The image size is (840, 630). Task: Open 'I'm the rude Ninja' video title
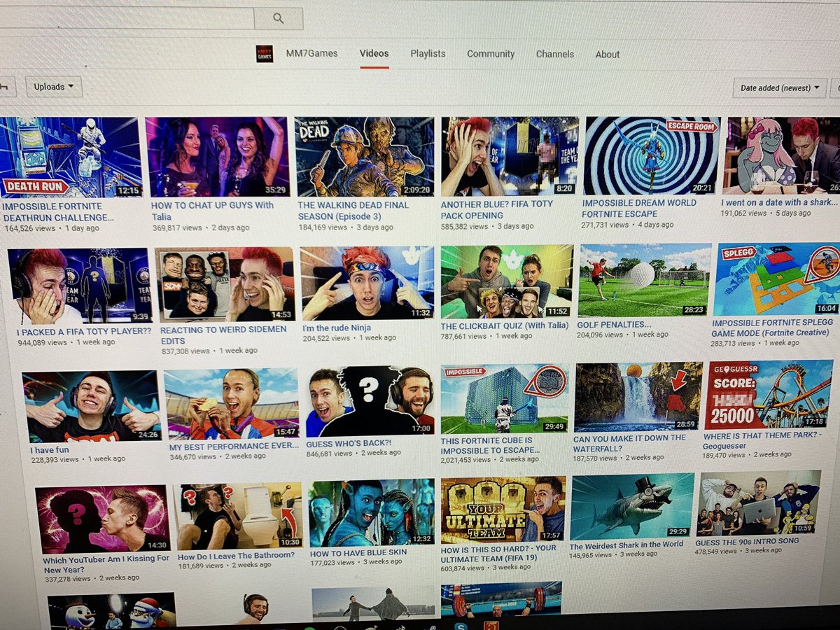(336, 328)
